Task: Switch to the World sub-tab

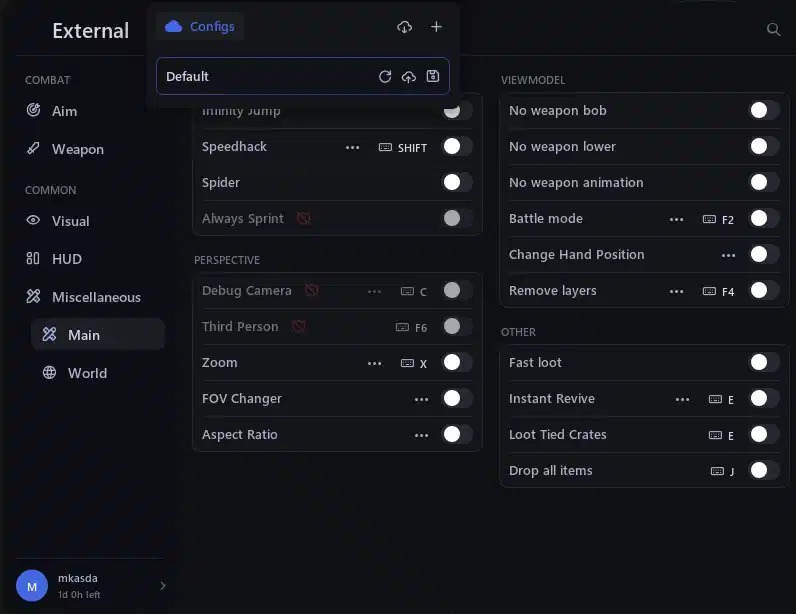Action: coord(87,373)
